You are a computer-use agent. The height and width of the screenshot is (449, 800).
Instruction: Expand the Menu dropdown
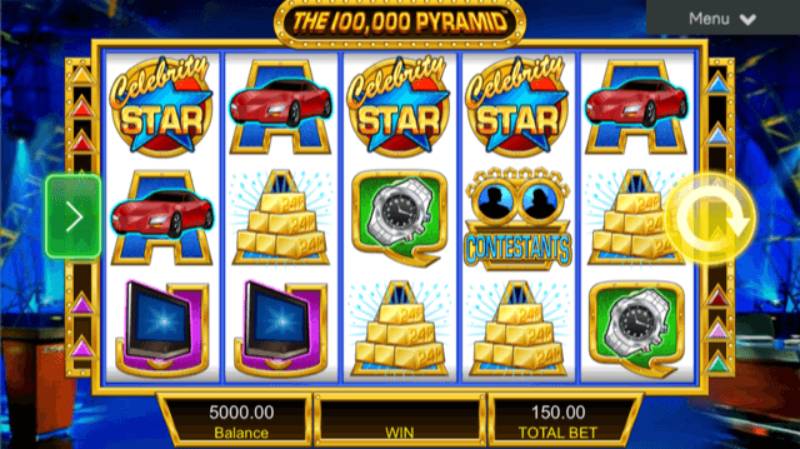[723, 18]
